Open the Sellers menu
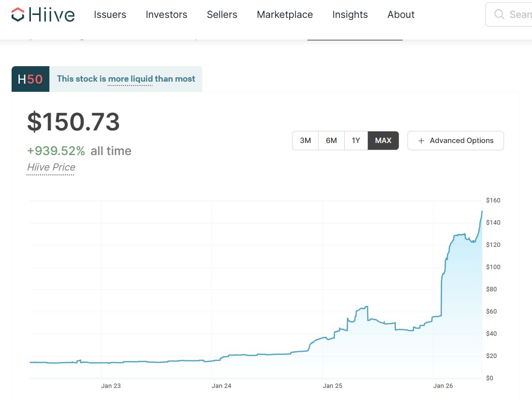The height and width of the screenshot is (400, 532). (222, 14)
